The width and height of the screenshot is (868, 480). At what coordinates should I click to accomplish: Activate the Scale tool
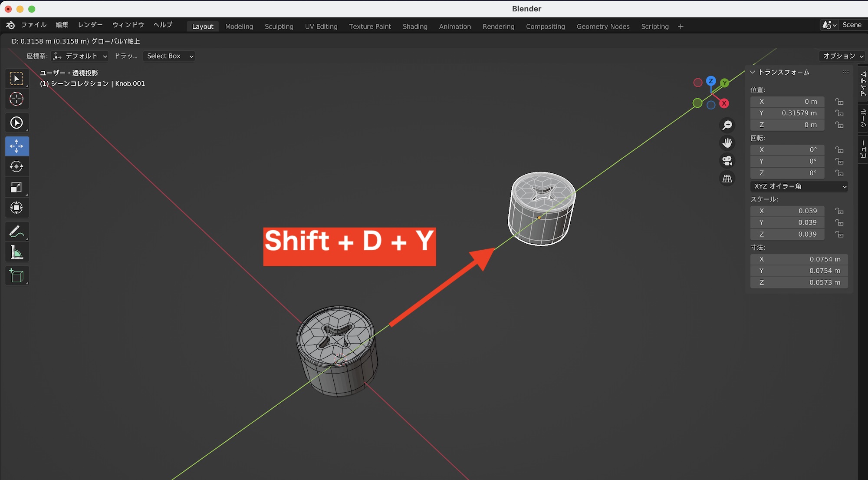pos(16,188)
